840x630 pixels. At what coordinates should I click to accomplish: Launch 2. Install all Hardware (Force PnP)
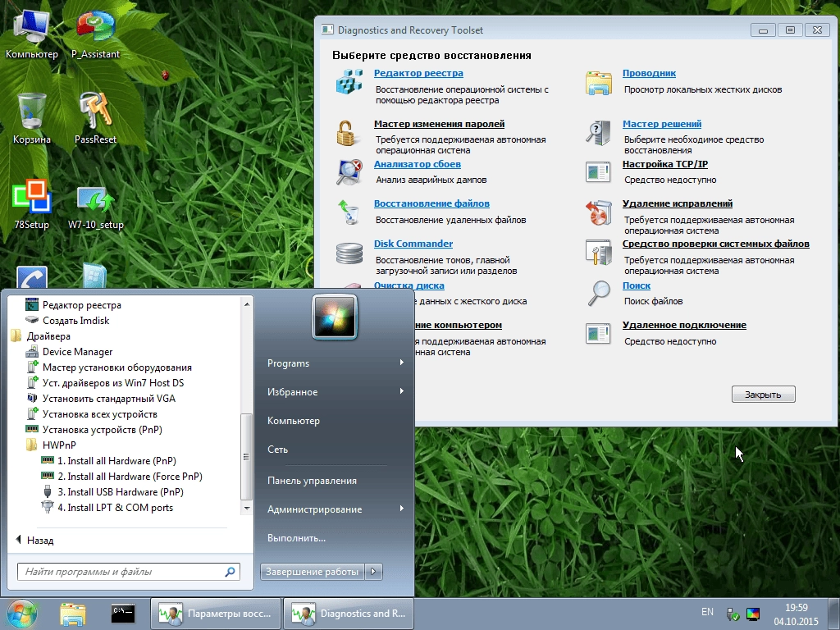point(121,477)
